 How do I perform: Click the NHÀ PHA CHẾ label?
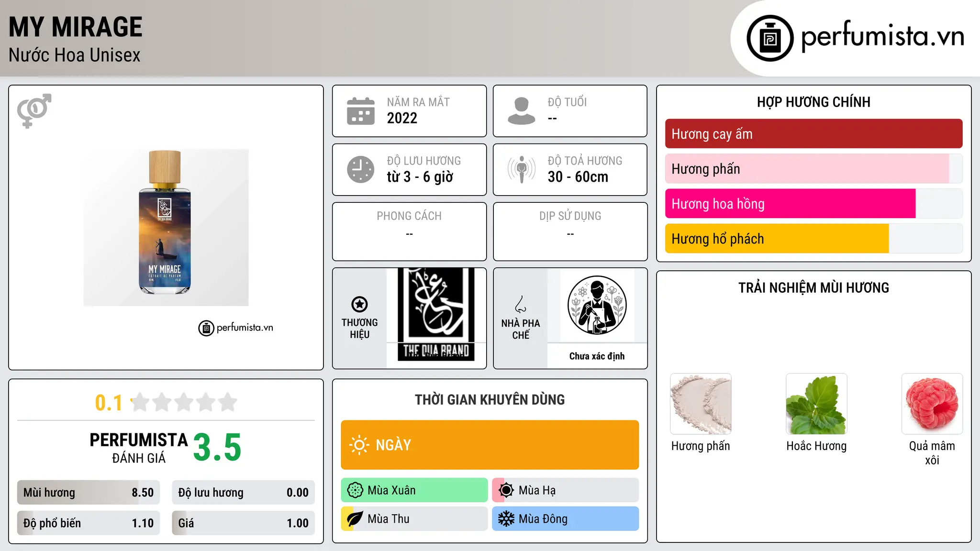coord(521,329)
